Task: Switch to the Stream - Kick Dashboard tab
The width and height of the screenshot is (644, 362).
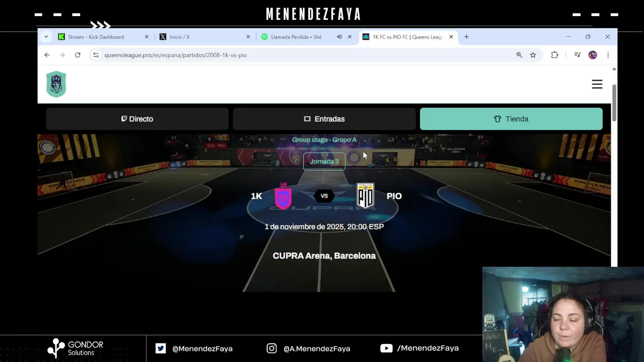Action: 103,37
